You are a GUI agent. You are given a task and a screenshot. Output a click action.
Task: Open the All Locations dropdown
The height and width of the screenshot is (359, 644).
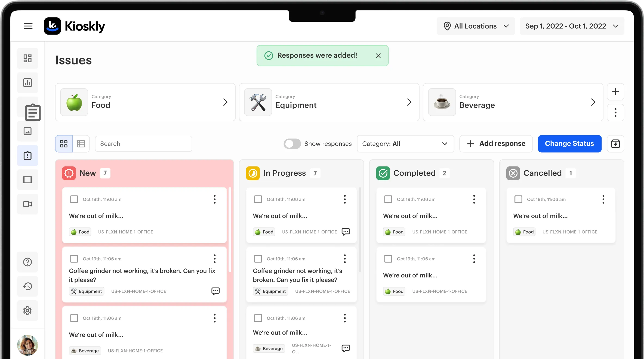pyautogui.click(x=476, y=26)
